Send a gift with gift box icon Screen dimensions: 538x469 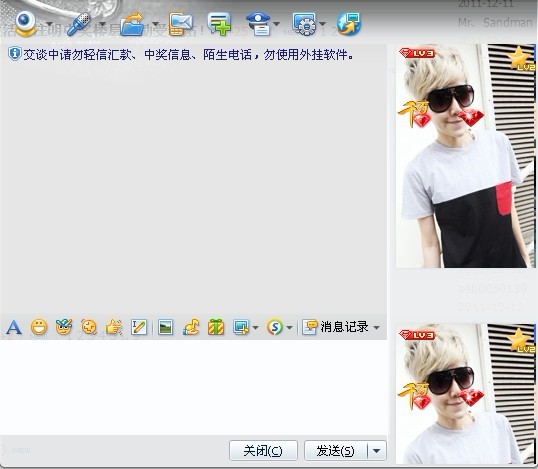point(216,327)
